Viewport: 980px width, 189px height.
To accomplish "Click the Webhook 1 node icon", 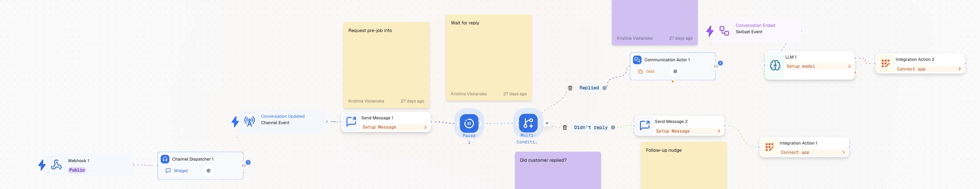I will click(x=56, y=165).
